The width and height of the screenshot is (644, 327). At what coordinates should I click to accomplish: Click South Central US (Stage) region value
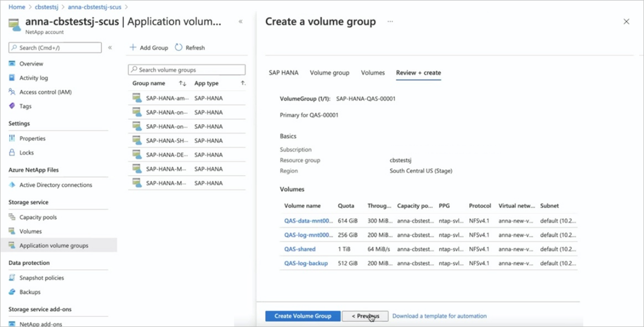(421, 171)
